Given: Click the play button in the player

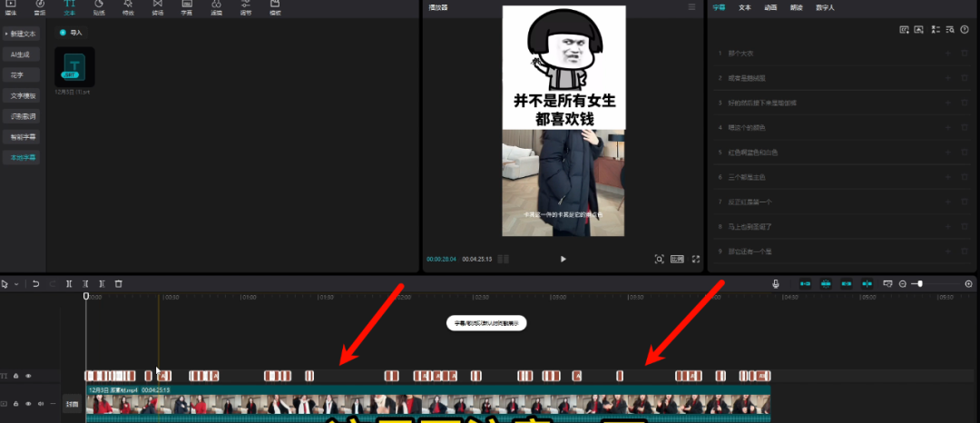Looking at the screenshot, I should point(563,259).
